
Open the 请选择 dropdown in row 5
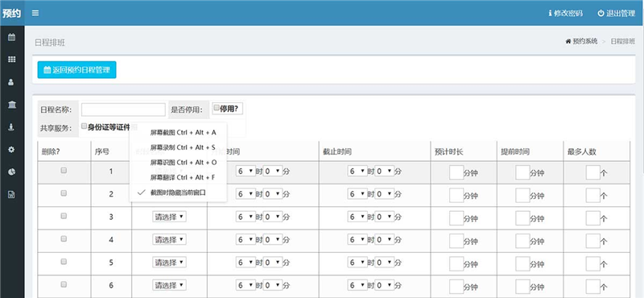[169, 263]
